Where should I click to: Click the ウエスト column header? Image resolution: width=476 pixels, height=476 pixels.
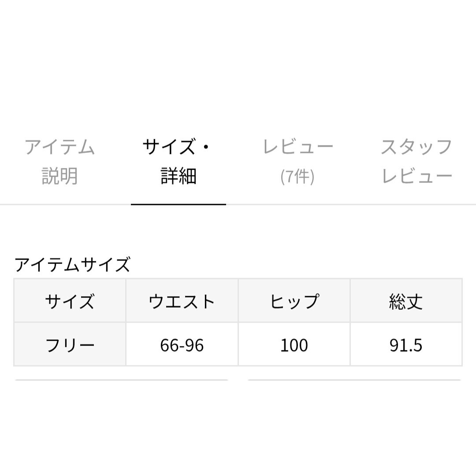[182, 301]
